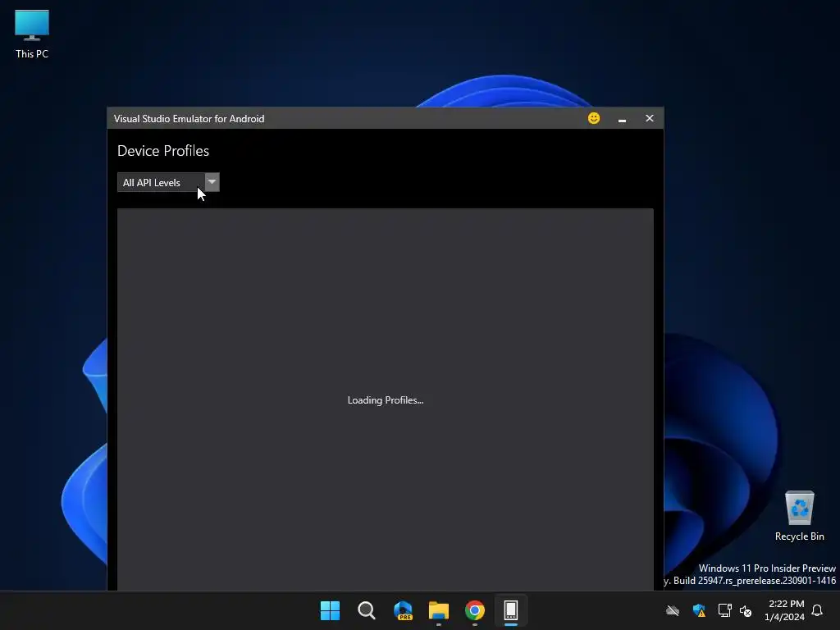
Task: Open the notifications bell icon
Action: [x=817, y=610]
